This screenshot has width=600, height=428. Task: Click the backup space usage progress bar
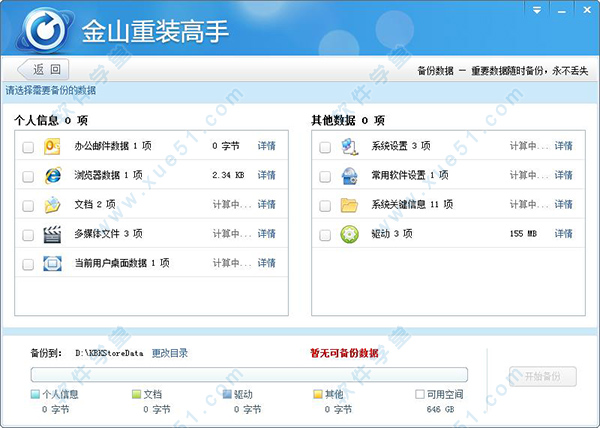(249, 375)
